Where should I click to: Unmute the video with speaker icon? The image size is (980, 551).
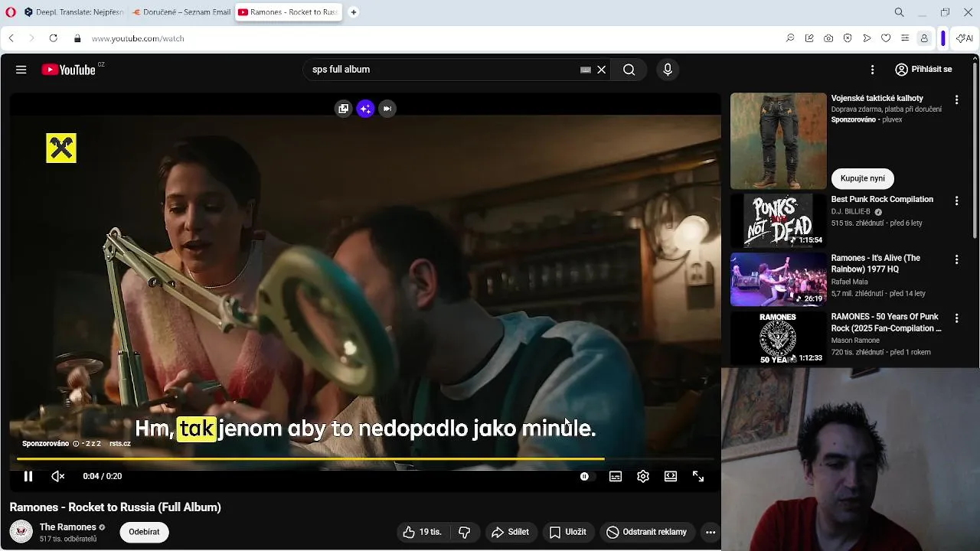tap(58, 476)
